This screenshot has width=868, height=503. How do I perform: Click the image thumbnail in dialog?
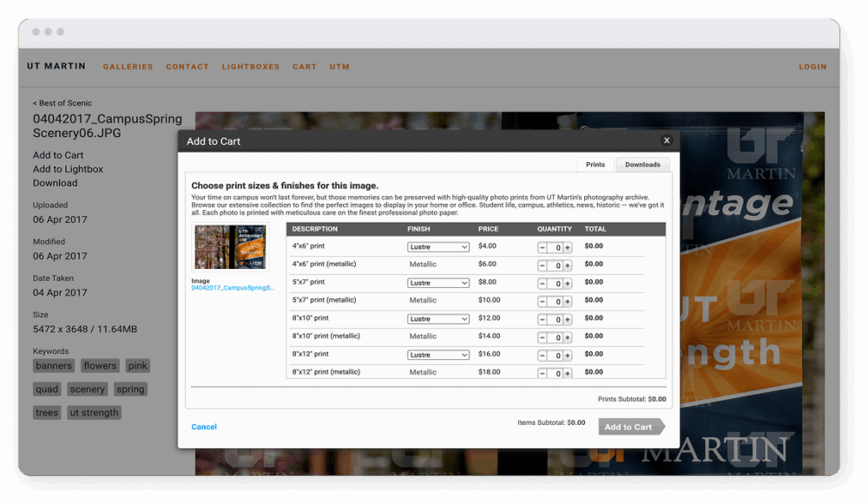pos(230,247)
